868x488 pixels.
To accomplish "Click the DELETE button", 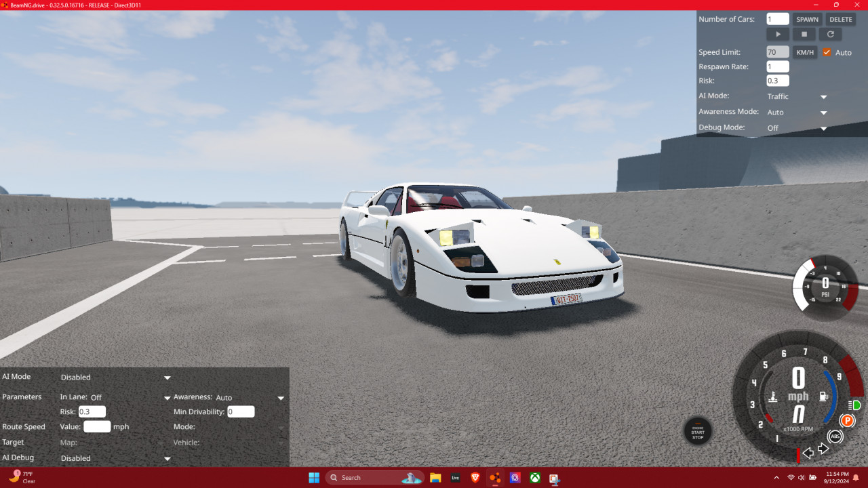I will click(x=841, y=19).
